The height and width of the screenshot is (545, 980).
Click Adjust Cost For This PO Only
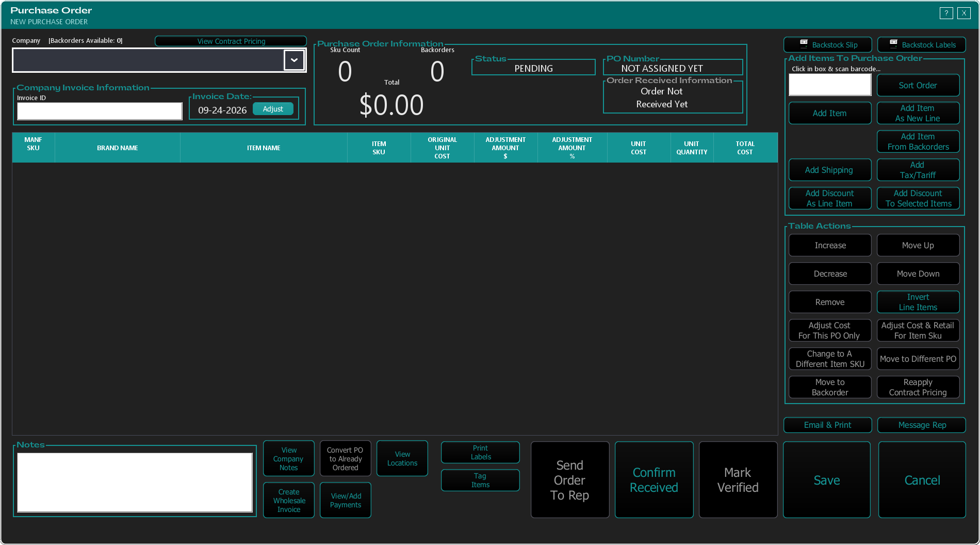click(x=830, y=330)
